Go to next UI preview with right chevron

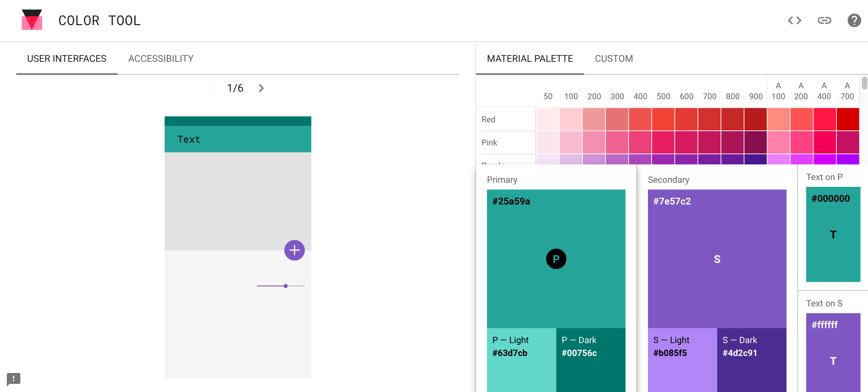pyautogui.click(x=261, y=88)
